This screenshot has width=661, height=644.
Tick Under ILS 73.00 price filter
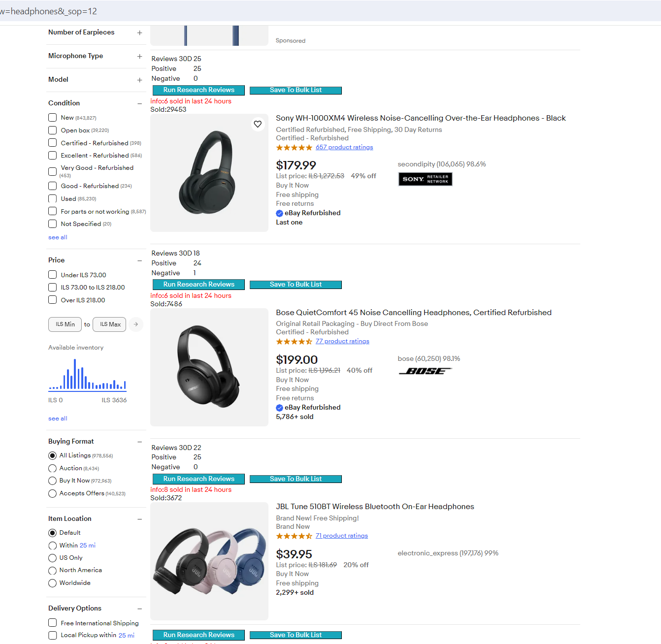click(53, 275)
